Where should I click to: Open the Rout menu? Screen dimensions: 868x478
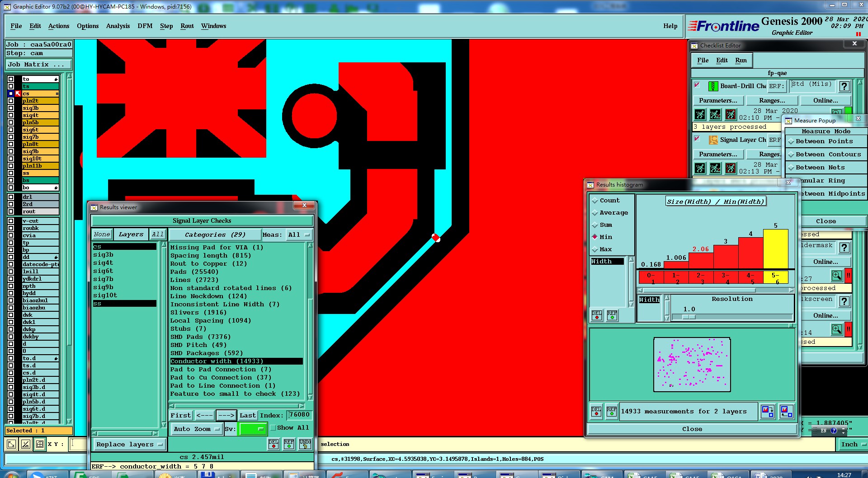(187, 26)
